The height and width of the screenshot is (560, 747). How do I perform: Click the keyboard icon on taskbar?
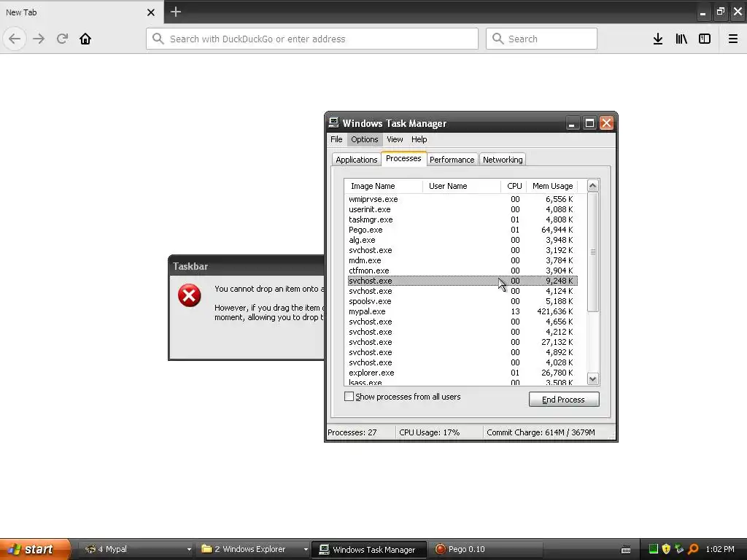626,550
